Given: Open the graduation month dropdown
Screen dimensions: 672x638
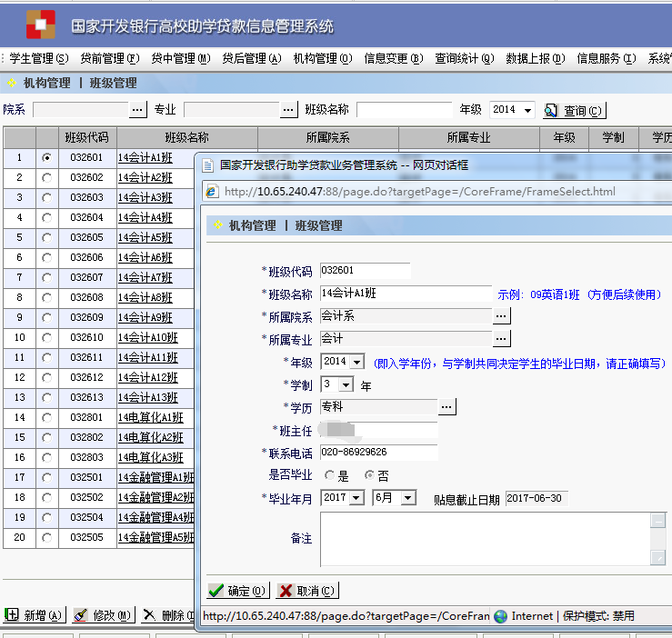Looking at the screenshot, I should (407, 498).
